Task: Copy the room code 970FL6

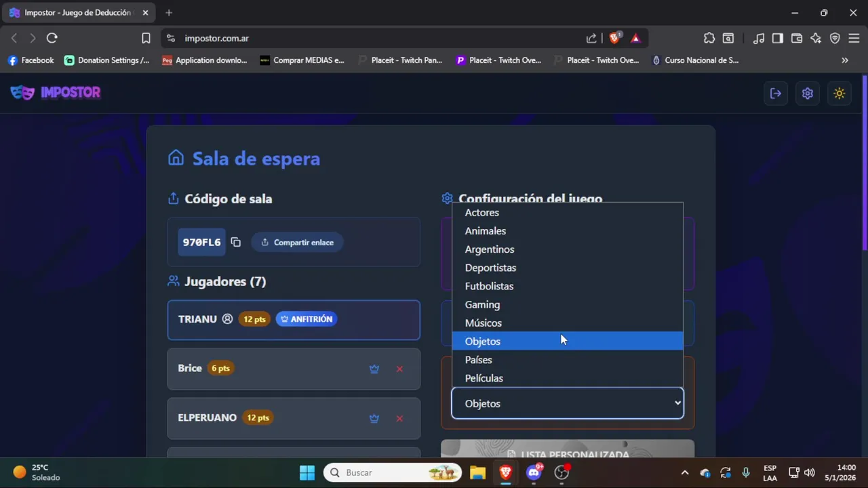Action: tap(235, 242)
